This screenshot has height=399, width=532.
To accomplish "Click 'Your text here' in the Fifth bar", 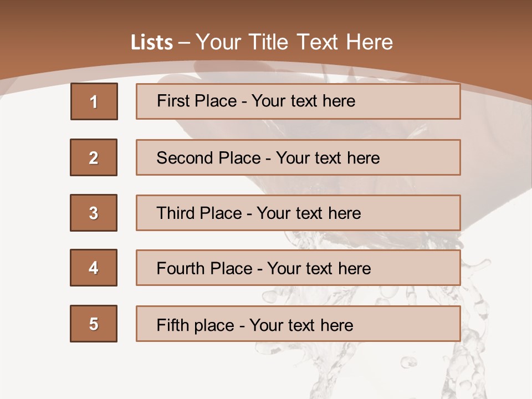I will coord(301,325).
